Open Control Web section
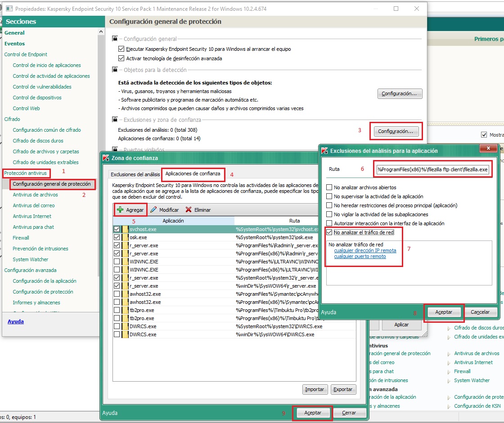504x423 pixels. click(x=27, y=108)
